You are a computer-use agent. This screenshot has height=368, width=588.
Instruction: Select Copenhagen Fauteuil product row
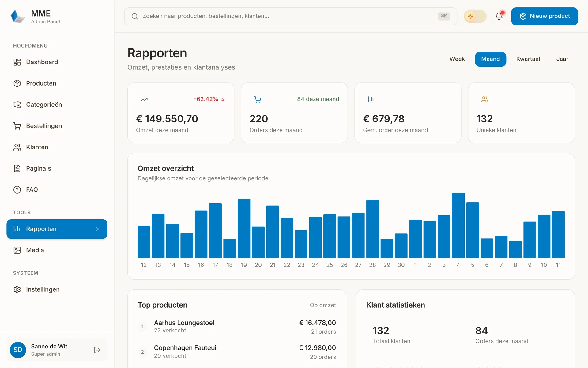coord(237,352)
